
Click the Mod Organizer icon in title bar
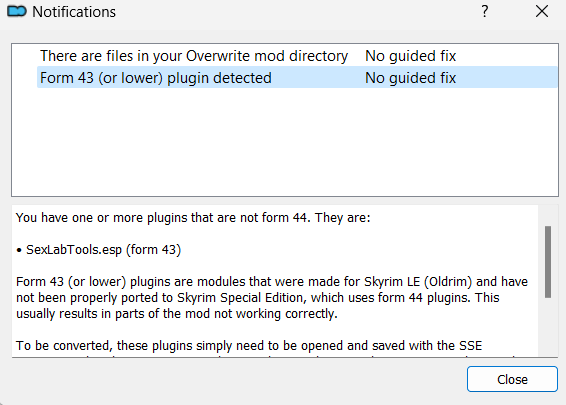(x=17, y=12)
